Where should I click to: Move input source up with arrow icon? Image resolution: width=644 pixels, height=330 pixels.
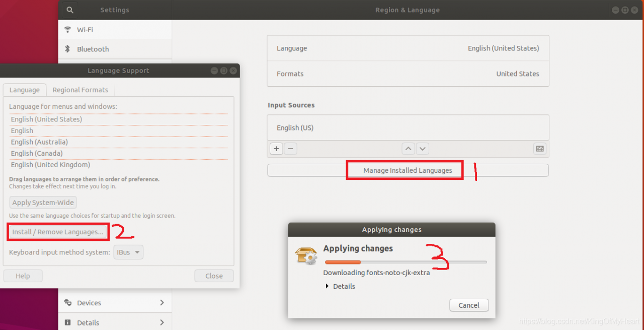[409, 149]
